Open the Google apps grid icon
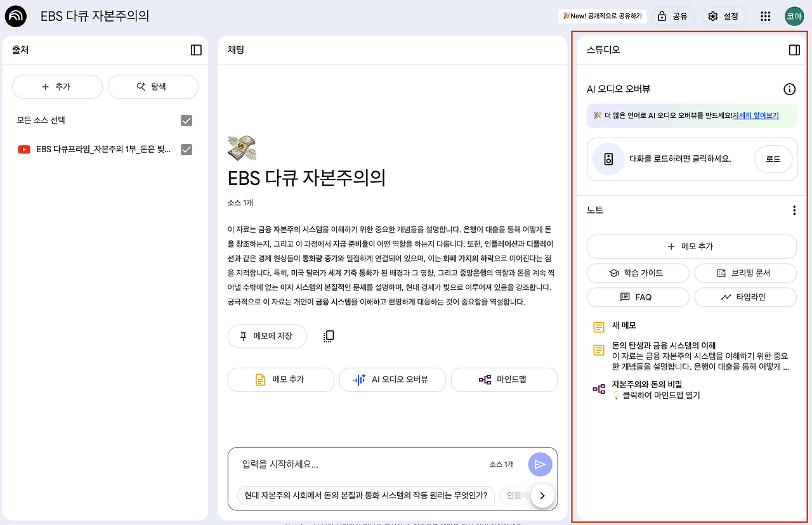The width and height of the screenshot is (812, 525). [765, 16]
